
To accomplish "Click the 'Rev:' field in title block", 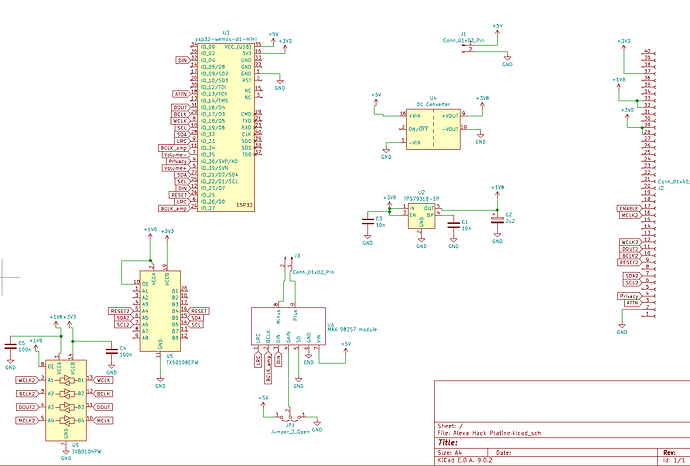I will coord(669,452).
